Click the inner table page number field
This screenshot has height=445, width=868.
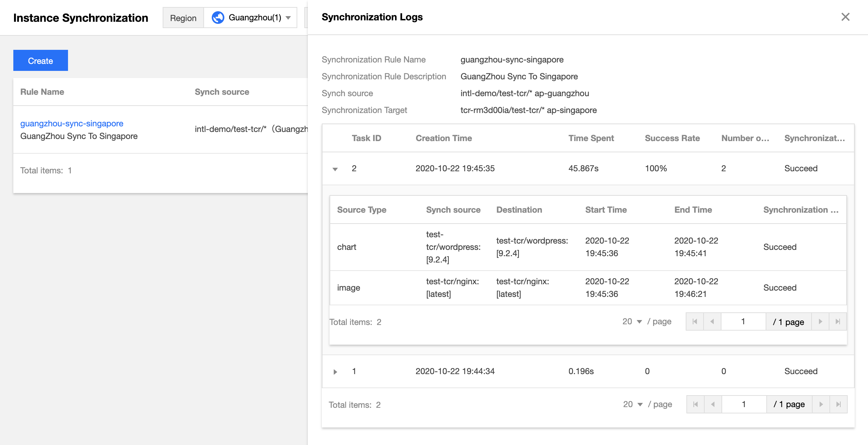pos(743,321)
